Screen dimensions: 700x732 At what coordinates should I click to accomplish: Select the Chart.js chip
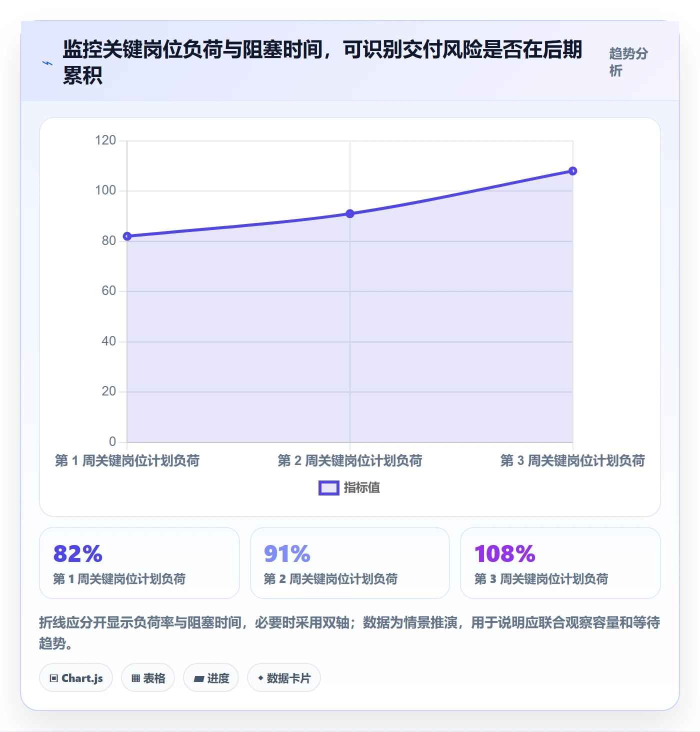76,678
